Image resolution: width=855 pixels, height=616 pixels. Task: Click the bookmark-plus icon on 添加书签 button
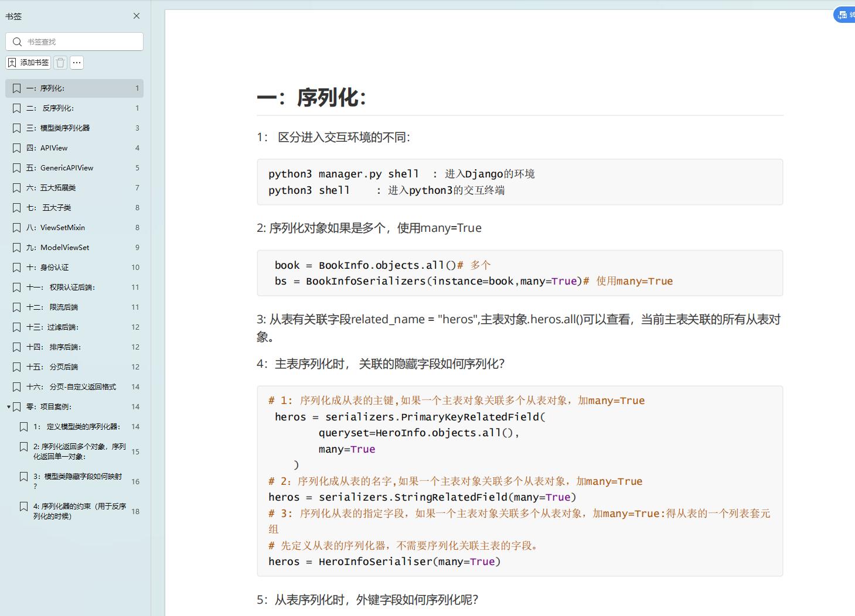click(13, 62)
